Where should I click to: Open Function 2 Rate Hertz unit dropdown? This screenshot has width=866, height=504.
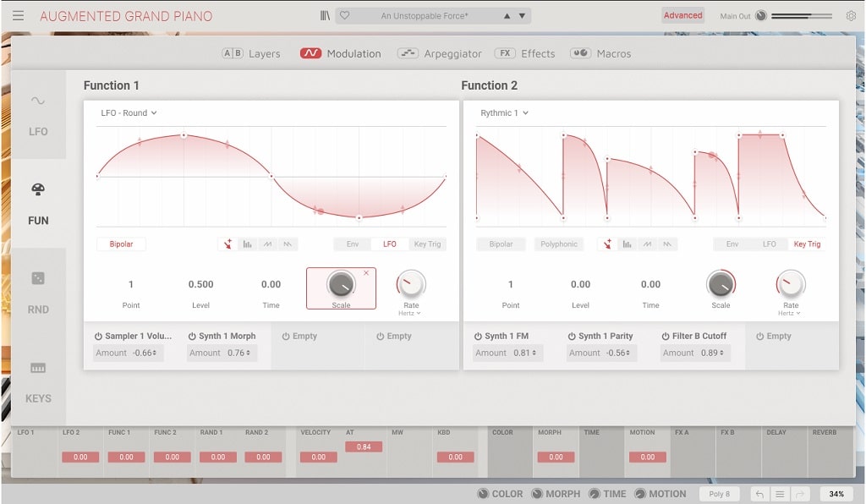click(x=789, y=313)
